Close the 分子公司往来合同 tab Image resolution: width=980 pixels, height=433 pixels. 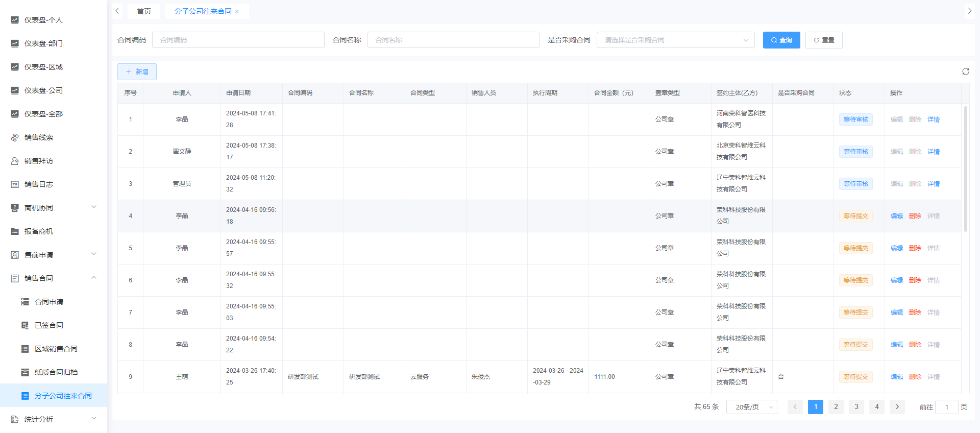(x=237, y=12)
